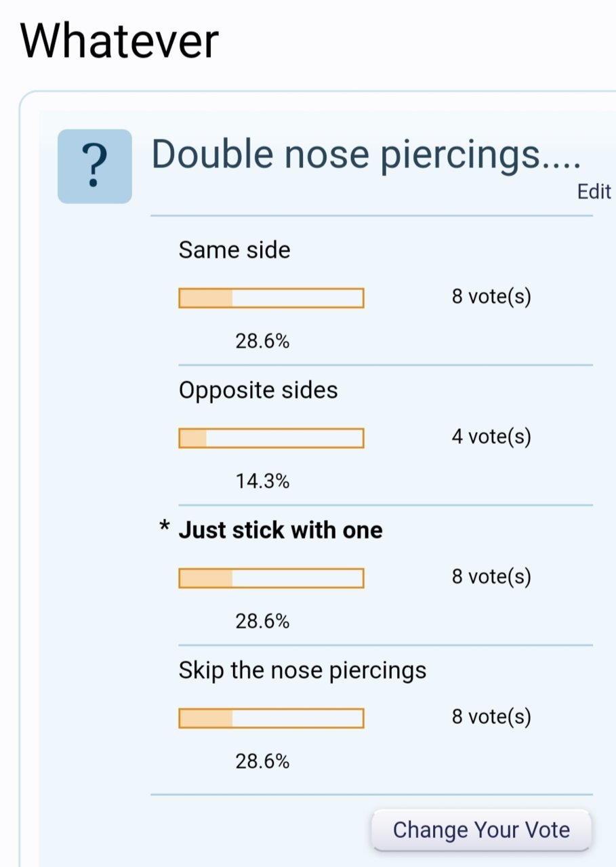Viewport: 616px width, 867px height.
Task: Click the 8 vote(s) count for Same side
Action: click(x=491, y=297)
